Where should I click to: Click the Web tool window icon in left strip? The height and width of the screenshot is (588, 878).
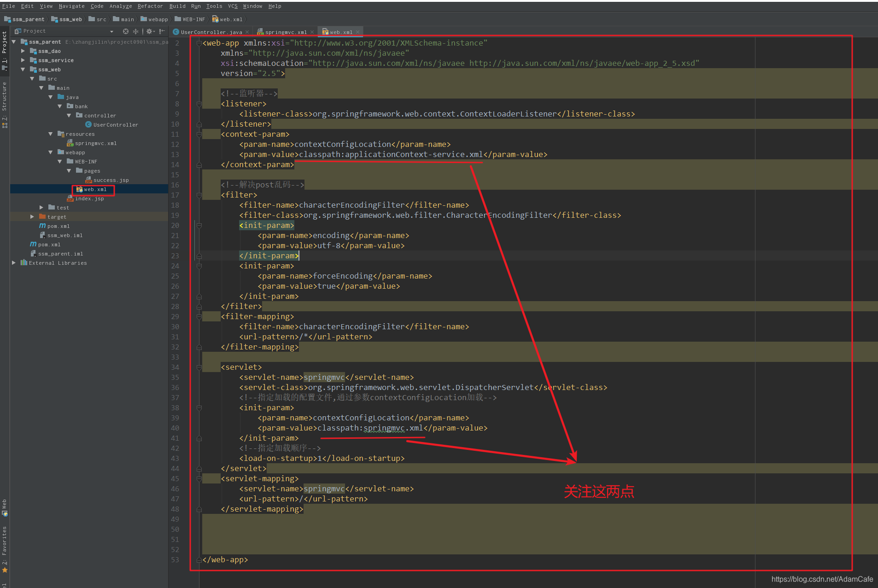pyautogui.click(x=5, y=514)
